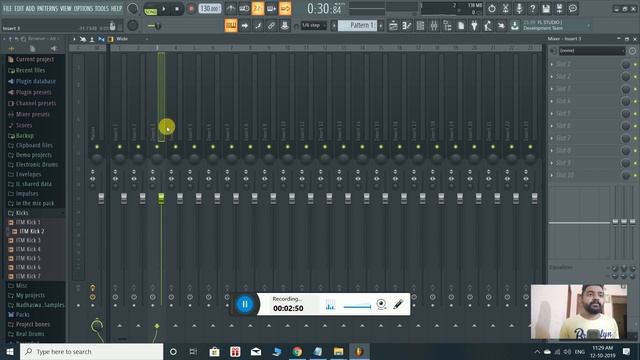Expand Slot 1 effect menu arrow
The width and height of the screenshot is (640, 360).
click(x=552, y=64)
